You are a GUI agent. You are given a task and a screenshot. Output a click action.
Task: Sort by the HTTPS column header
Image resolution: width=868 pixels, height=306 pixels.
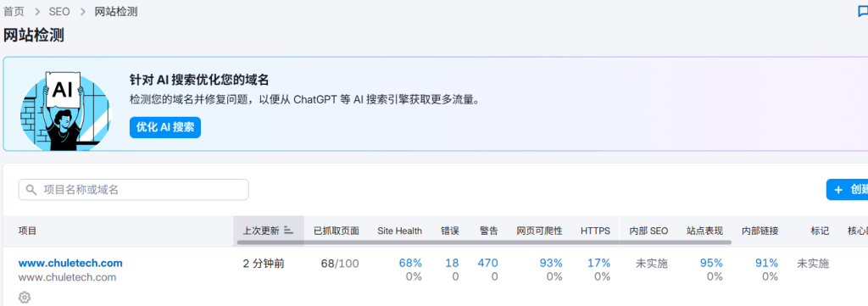tap(595, 231)
